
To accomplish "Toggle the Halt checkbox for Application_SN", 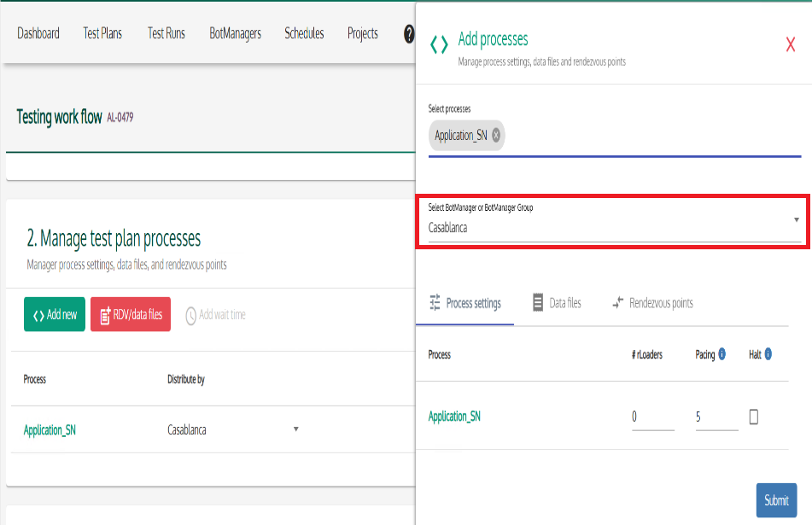I will tap(753, 417).
